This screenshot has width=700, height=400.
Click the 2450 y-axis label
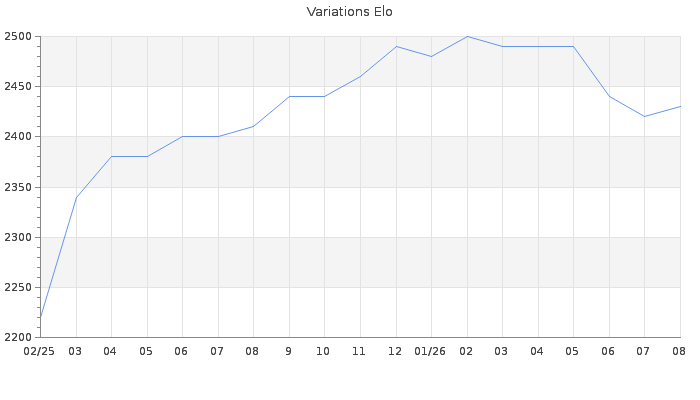click(x=18, y=87)
